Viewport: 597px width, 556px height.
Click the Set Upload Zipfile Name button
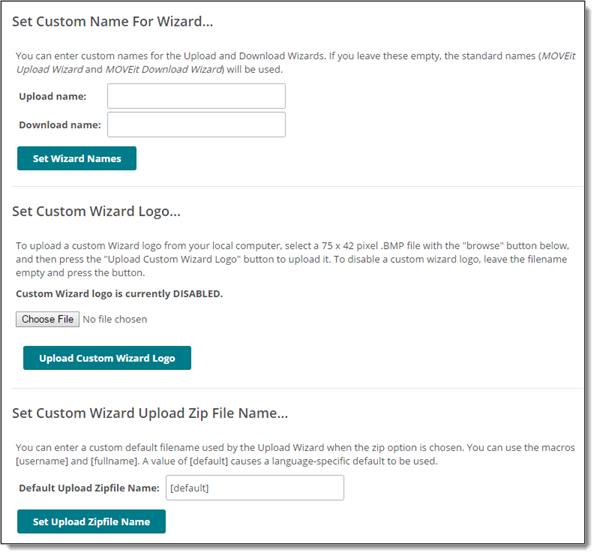[91, 521]
